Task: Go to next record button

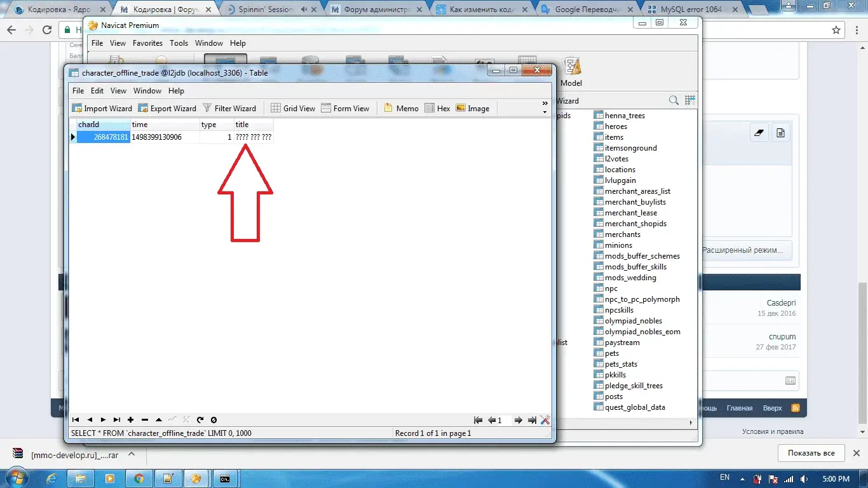Action: point(104,420)
